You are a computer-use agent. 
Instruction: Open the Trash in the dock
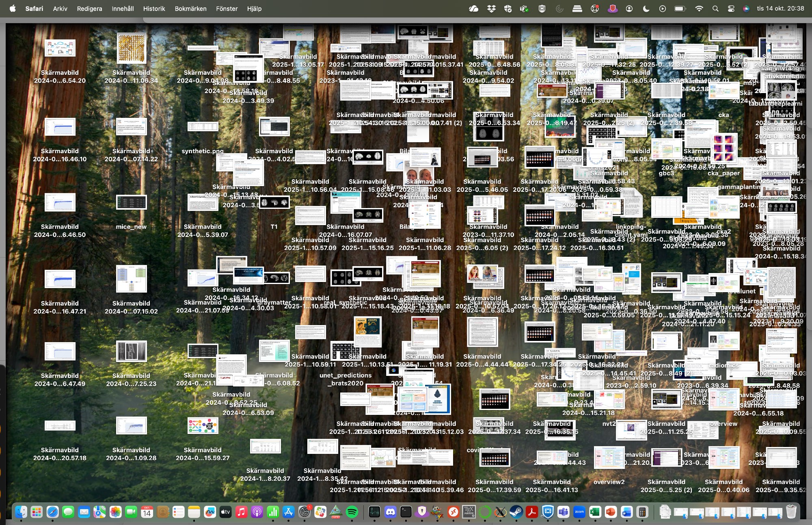791,512
